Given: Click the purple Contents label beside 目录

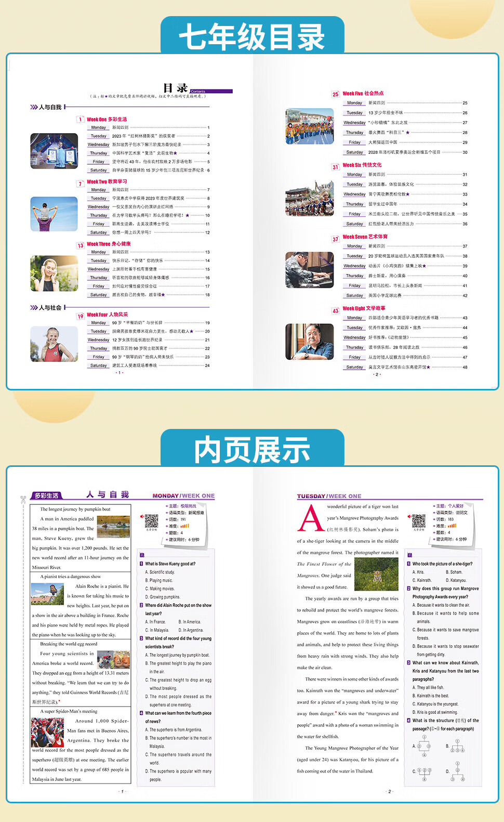Looking at the screenshot, I should tap(211, 91).
